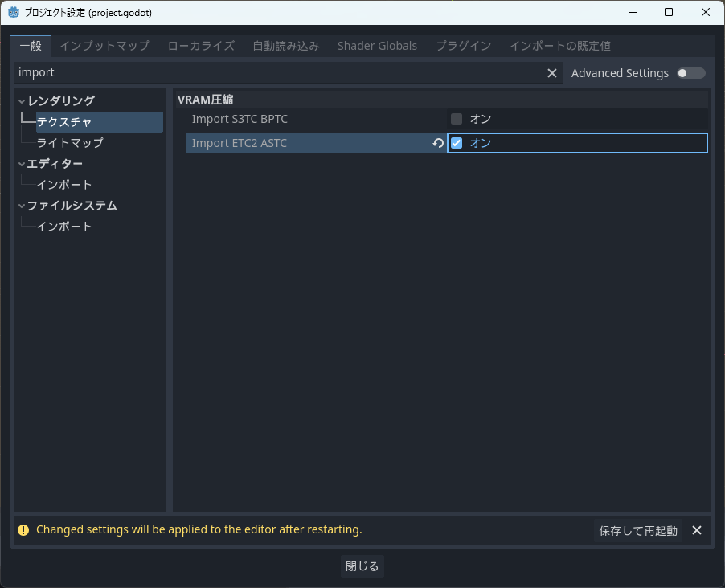Click the yellow warning icon
Image resolution: width=725 pixels, height=588 pixels.
[x=23, y=529]
